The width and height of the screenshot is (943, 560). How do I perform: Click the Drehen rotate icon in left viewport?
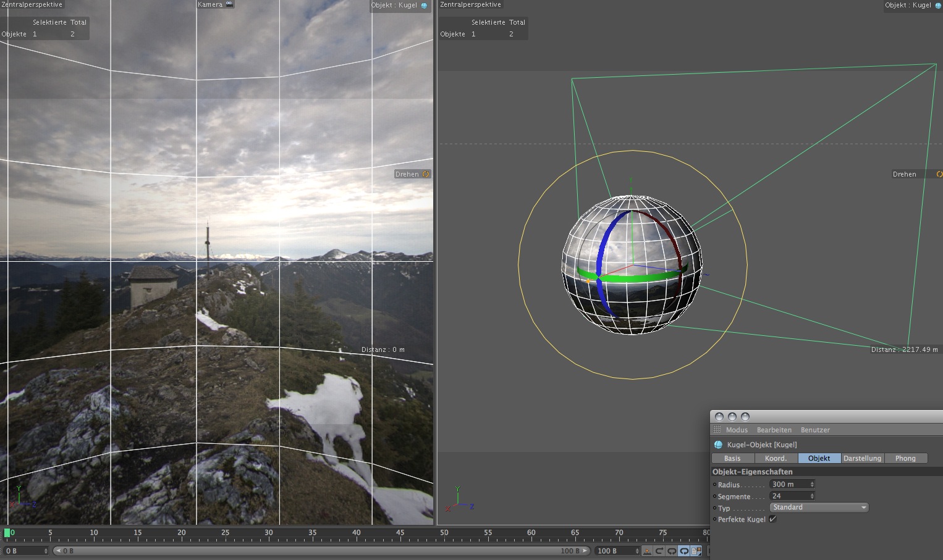point(426,174)
